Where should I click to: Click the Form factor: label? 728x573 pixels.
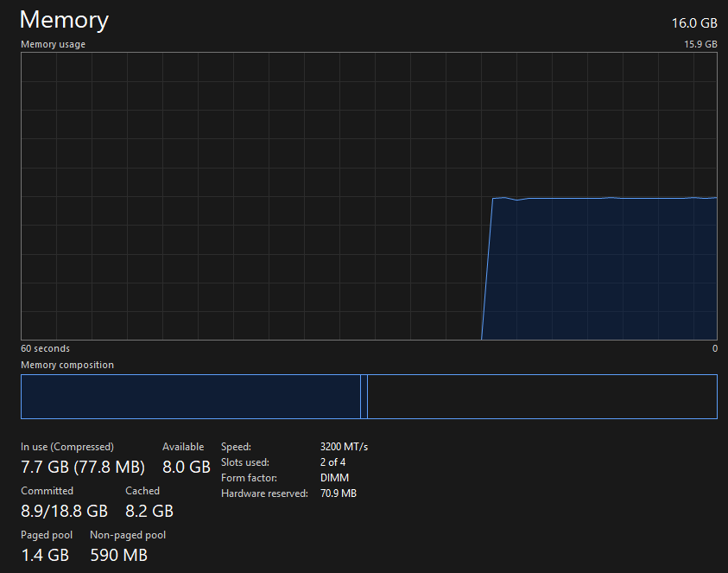coord(249,478)
